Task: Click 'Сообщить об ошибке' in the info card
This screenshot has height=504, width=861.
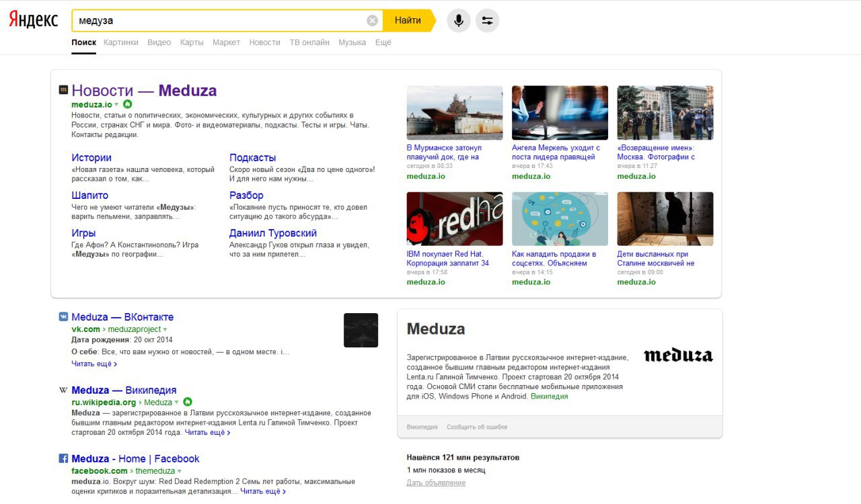Action: click(x=477, y=427)
